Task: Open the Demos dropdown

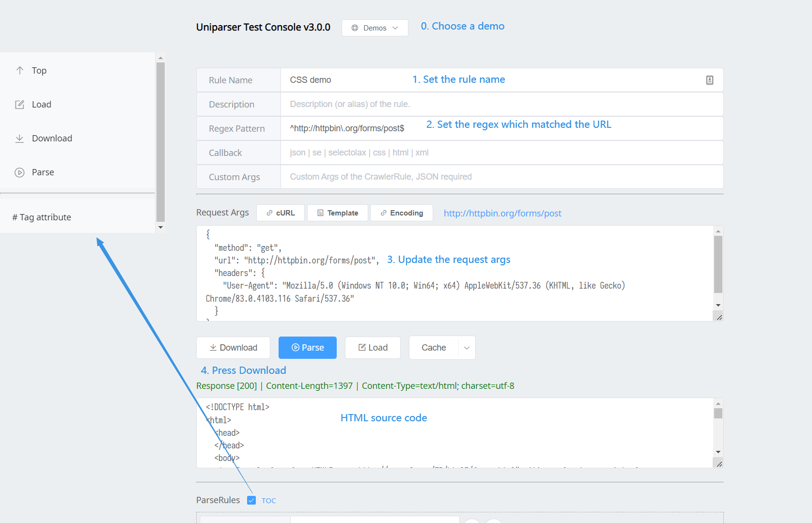Action: (x=375, y=28)
